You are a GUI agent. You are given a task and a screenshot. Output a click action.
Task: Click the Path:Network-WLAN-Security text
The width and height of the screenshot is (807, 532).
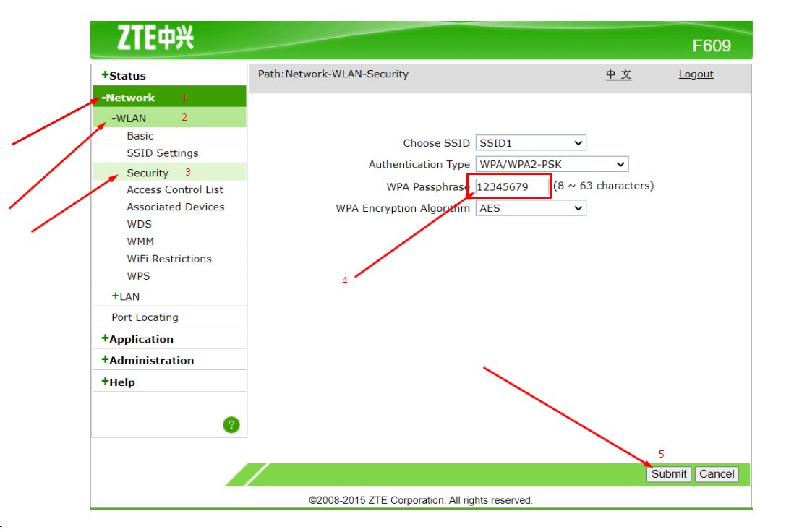coord(333,74)
